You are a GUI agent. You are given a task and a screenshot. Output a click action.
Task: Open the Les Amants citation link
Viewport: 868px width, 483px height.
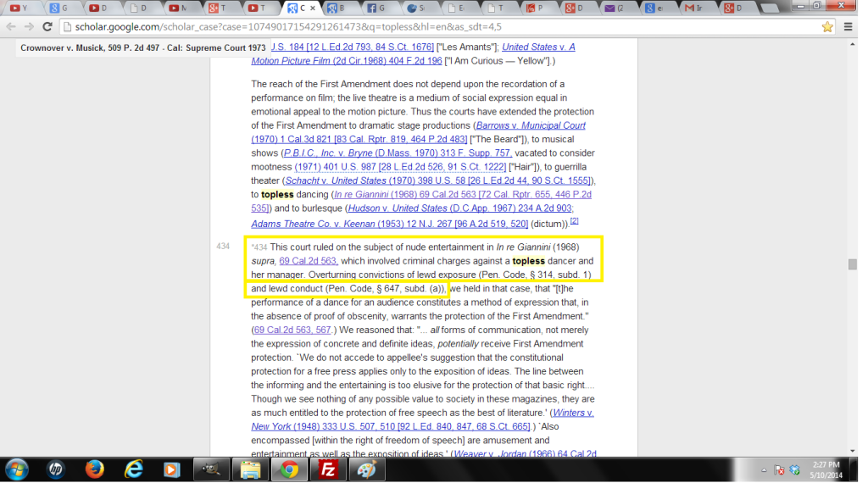(352, 47)
